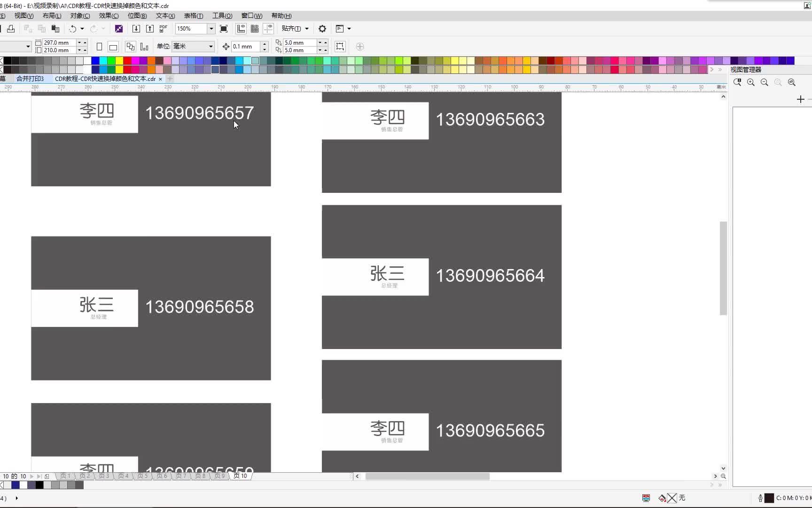
Task: Expand more palette colors double-chevron
Action: pos(720,70)
